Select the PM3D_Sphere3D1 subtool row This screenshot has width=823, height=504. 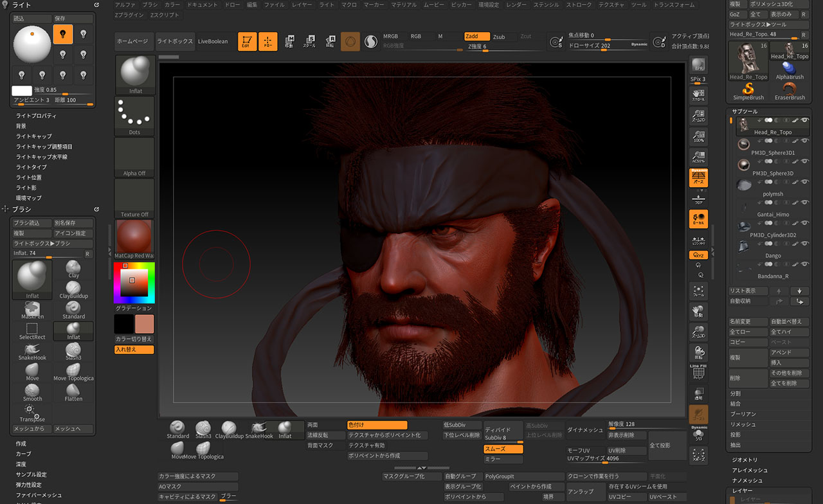point(772,147)
